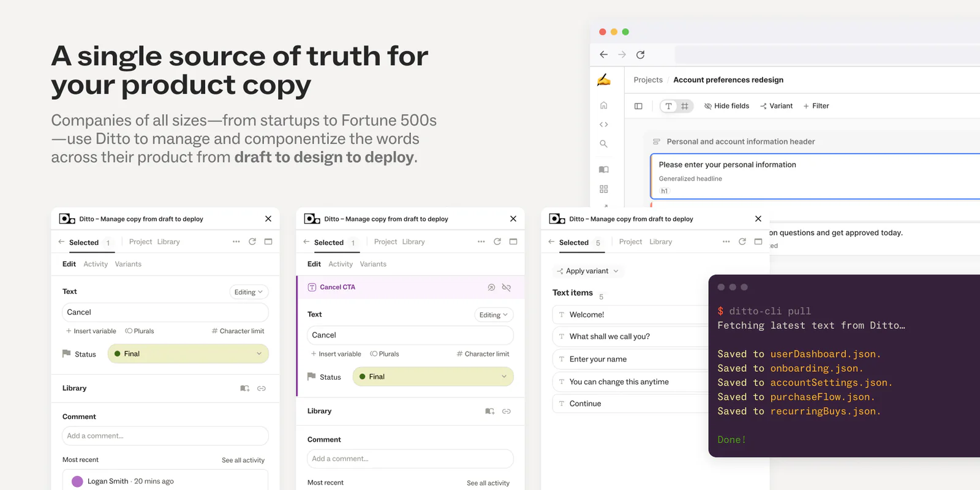Click the 'Cancel' text field in first panel

tap(165, 312)
